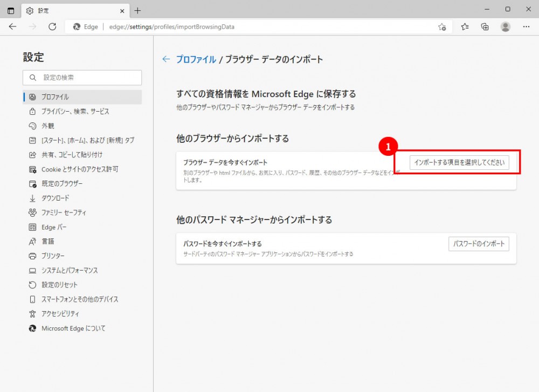Click the browser back arrow in toolbar
The image size is (539, 392).
13,26
